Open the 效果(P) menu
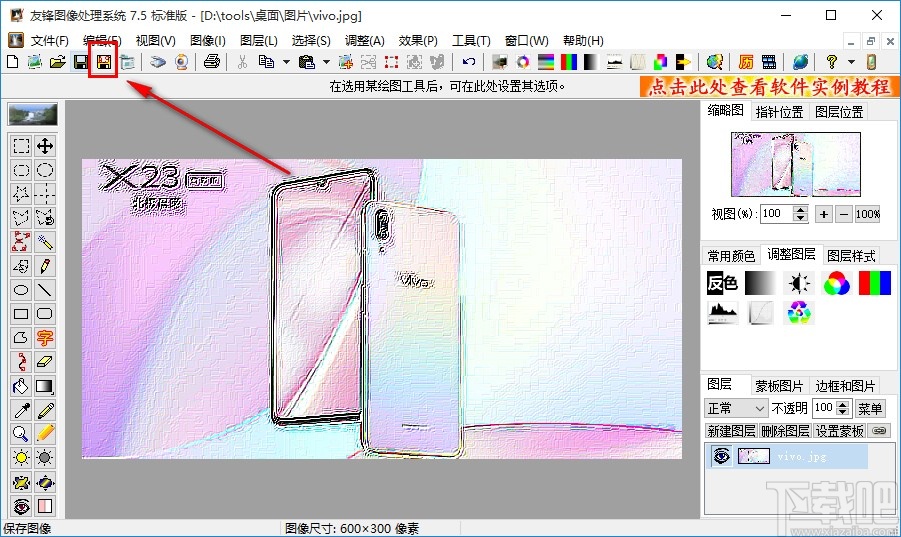This screenshot has height=537, width=901. 418,41
